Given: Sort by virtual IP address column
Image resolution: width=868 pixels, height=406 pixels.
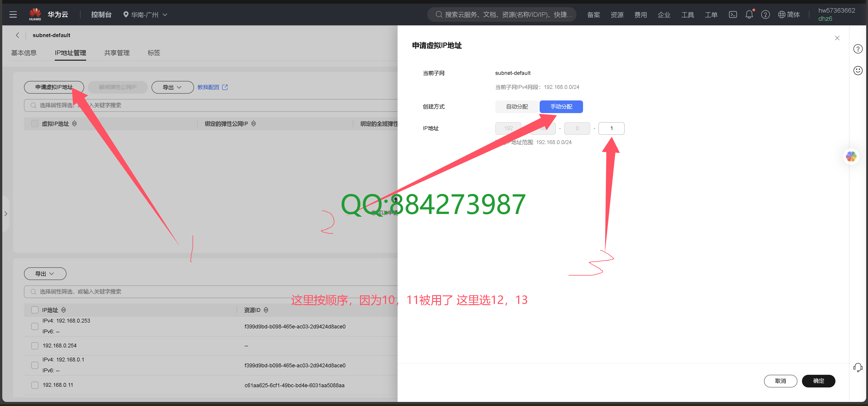Looking at the screenshot, I should [74, 124].
